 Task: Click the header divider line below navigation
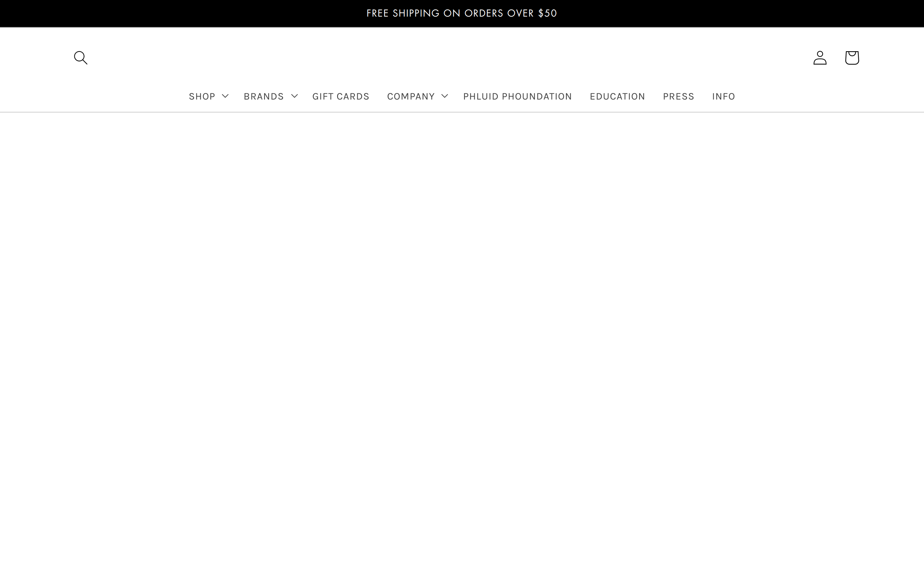coord(462,112)
